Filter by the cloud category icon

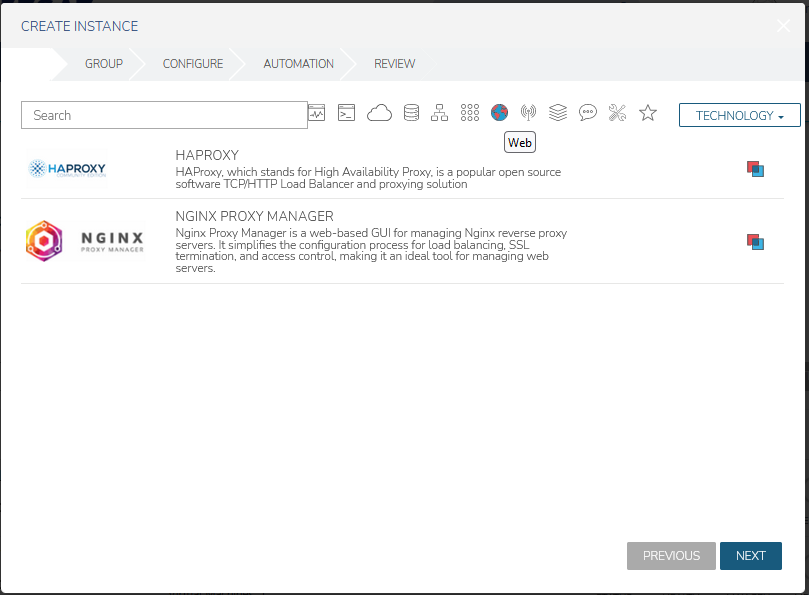coord(379,114)
